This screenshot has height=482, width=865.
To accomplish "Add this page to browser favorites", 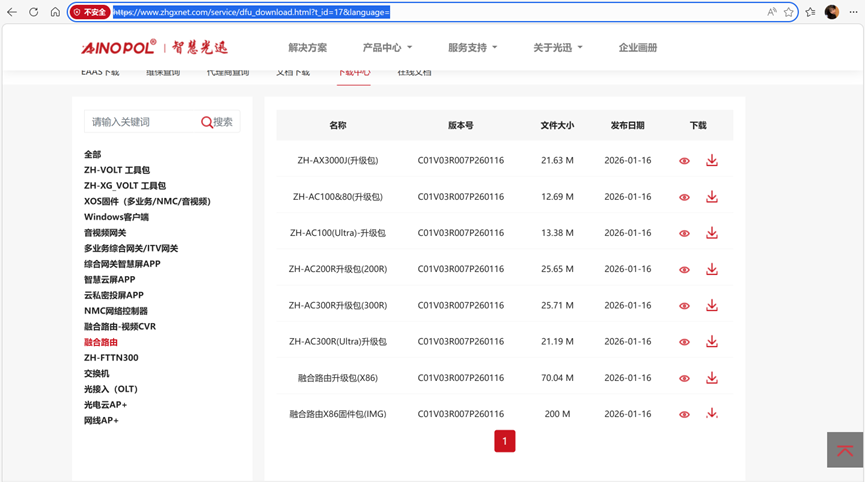I will (789, 12).
